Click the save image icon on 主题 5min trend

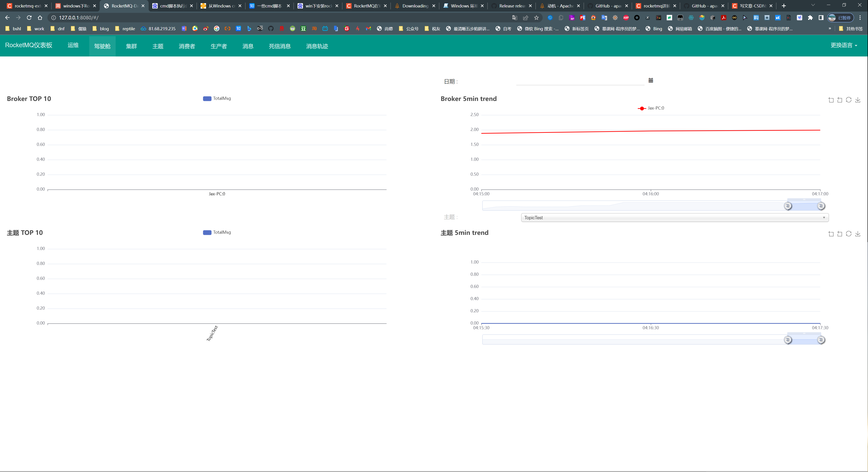(858, 234)
